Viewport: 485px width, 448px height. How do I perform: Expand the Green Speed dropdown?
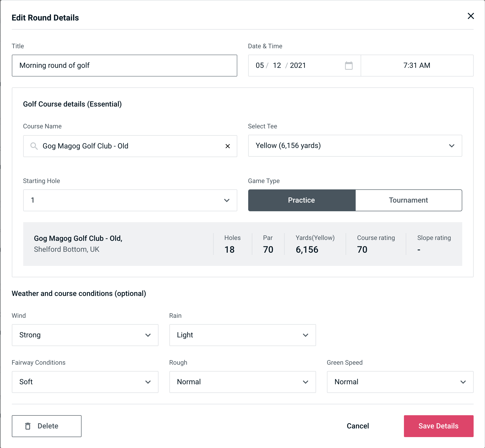[400, 382]
